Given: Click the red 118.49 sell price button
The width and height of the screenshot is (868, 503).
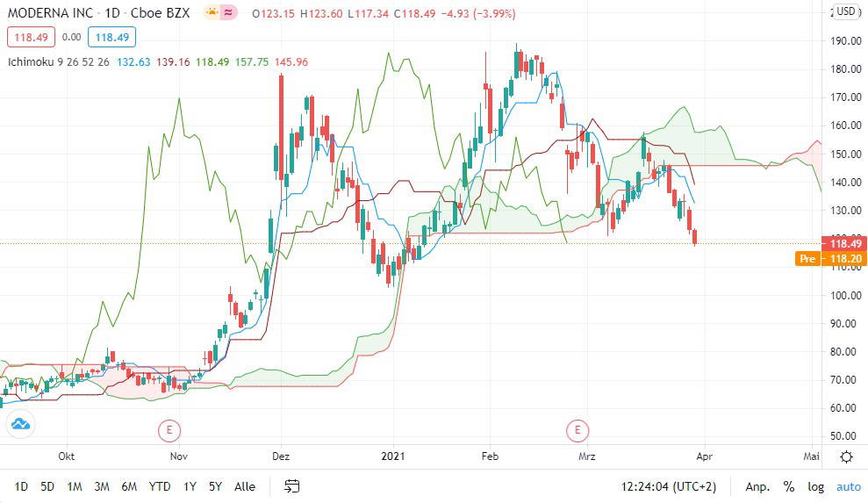Looking at the screenshot, I should (x=31, y=37).
